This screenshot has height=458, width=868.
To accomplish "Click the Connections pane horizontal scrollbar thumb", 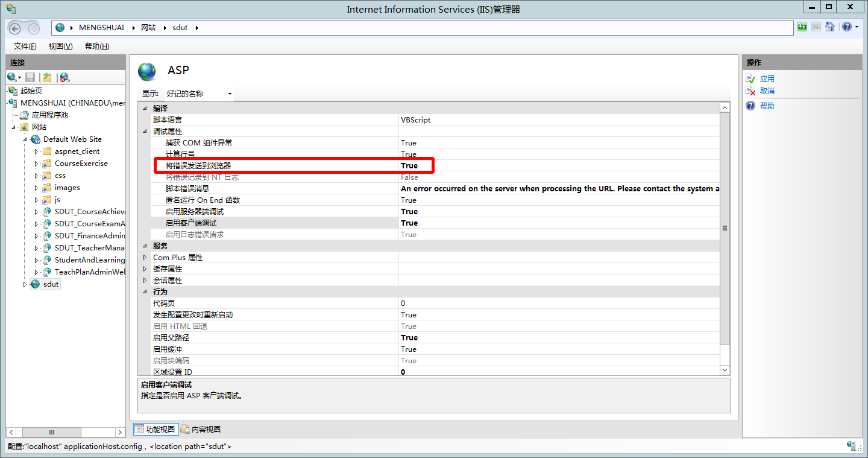I will click(51, 432).
